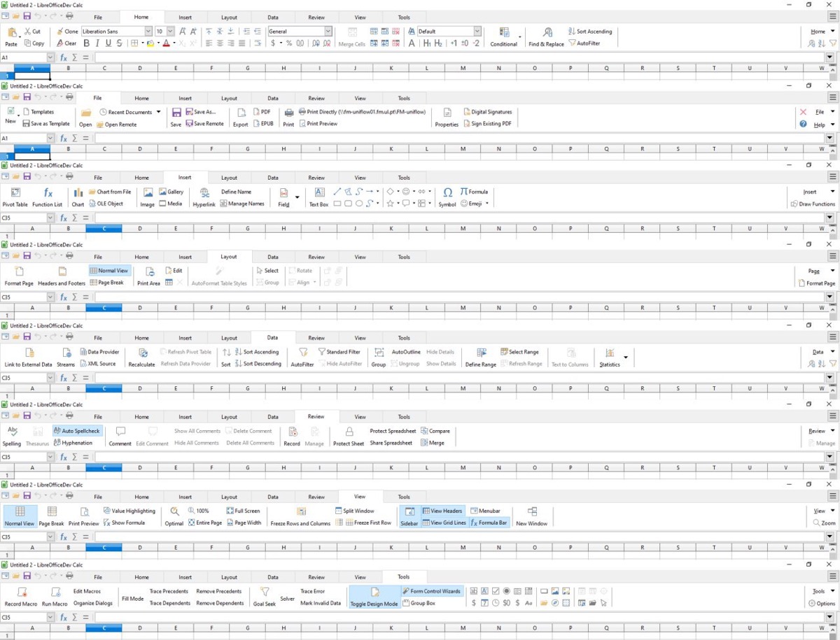Viewport: 840px width, 640px height.
Task: Toggle Design Mode in Tools ribbon
Action: point(374,597)
